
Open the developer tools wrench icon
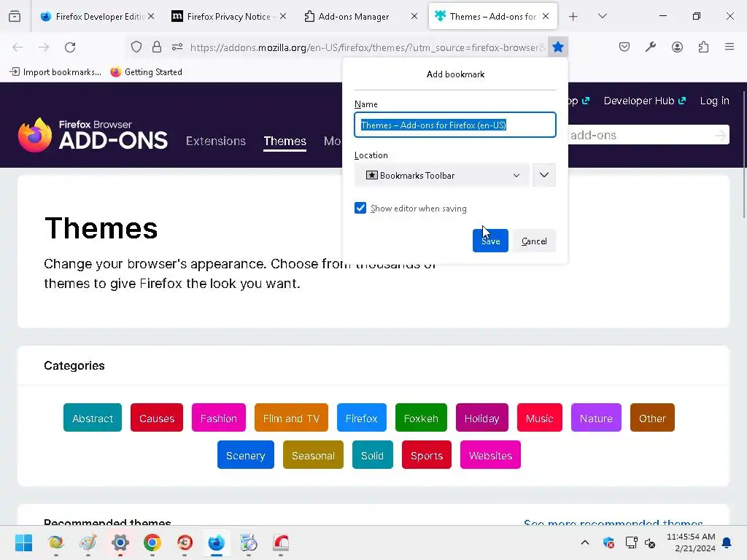[x=651, y=47]
